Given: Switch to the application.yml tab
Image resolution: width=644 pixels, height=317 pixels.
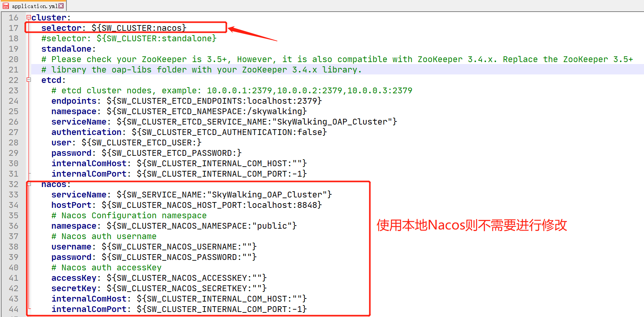Looking at the screenshot, I should point(34,6).
